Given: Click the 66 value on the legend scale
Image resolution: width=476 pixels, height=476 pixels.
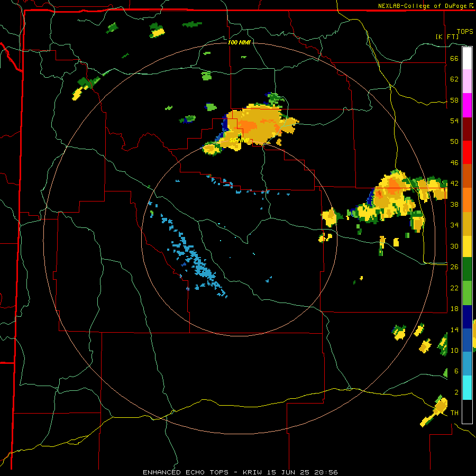Looking at the screenshot, I should tap(454, 58).
